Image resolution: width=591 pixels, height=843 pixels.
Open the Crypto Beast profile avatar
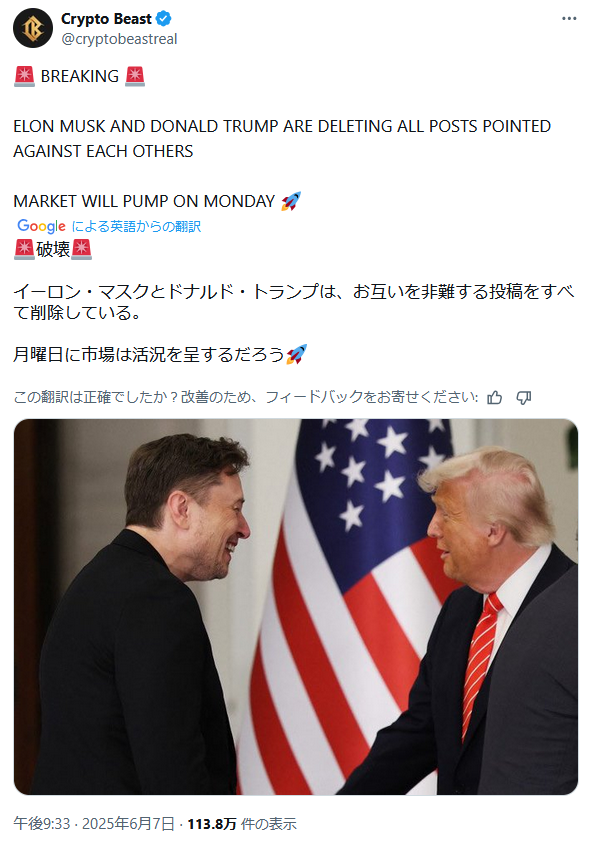pos(33,28)
